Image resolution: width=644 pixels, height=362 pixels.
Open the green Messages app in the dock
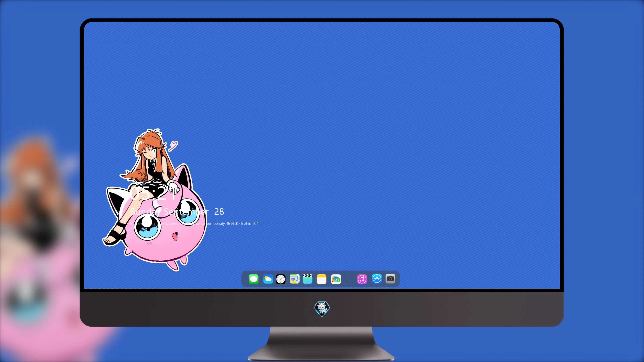click(254, 279)
